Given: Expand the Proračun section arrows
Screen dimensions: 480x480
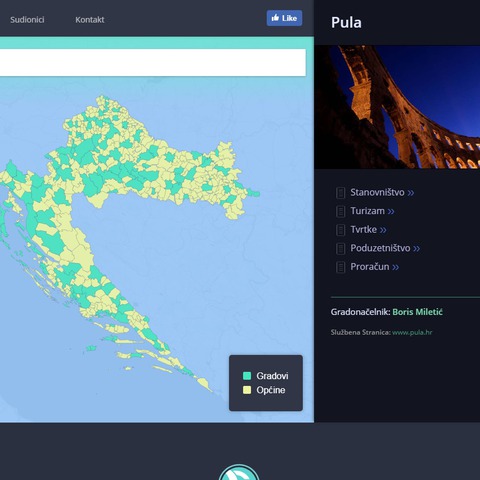Looking at the screenshot, I should pos(396,267).
